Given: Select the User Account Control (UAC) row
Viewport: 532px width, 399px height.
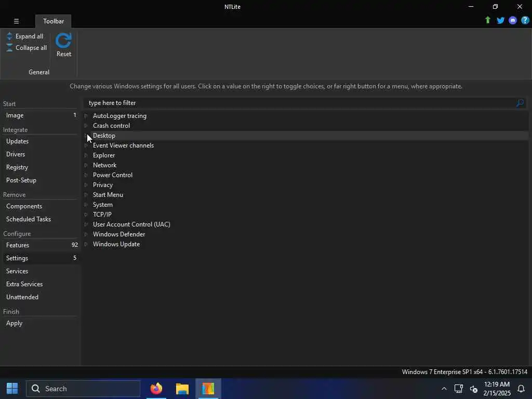Looking at the screenshot, I should point(305,224).
